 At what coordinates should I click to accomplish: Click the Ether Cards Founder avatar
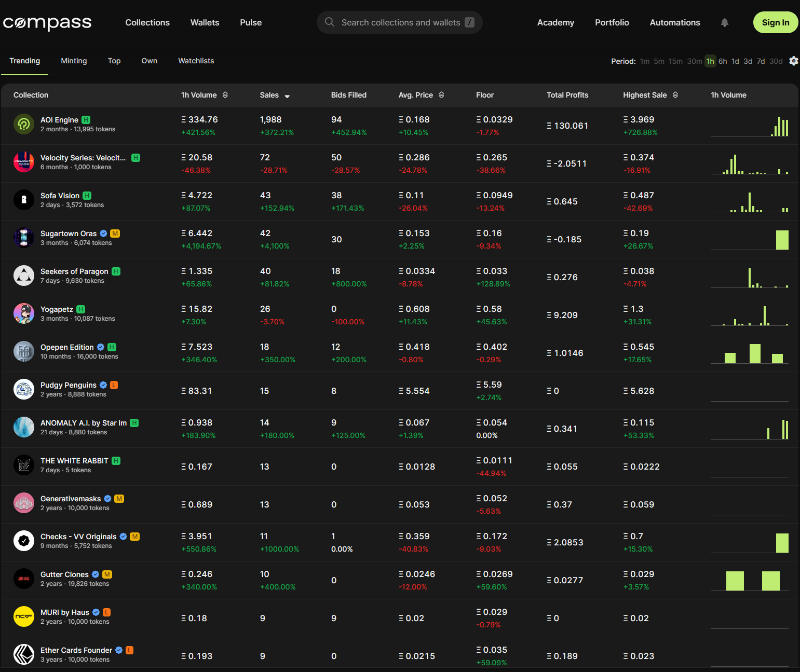24,654
